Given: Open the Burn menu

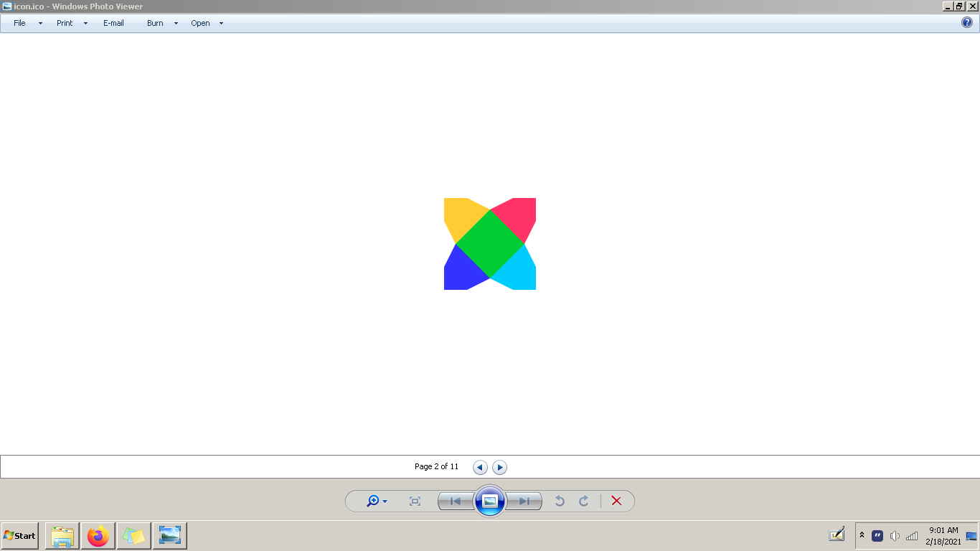Looking at the screenshot, I should (x=155, y=23).
